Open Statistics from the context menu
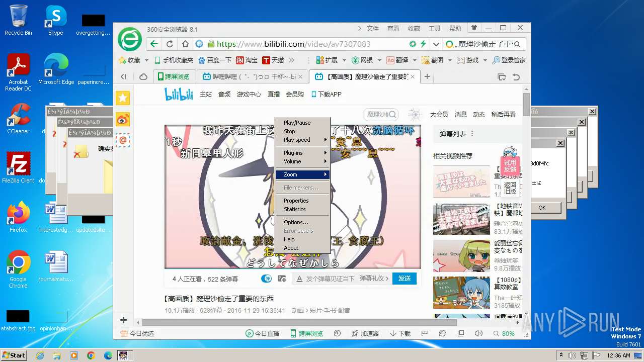The width and height of the screenshot is (644, 362). click(x=302, y=209)
